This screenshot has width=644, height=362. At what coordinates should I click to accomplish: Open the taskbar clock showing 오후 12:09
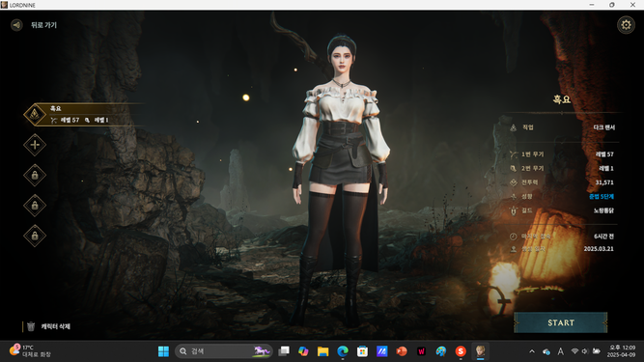click(621, 351)
